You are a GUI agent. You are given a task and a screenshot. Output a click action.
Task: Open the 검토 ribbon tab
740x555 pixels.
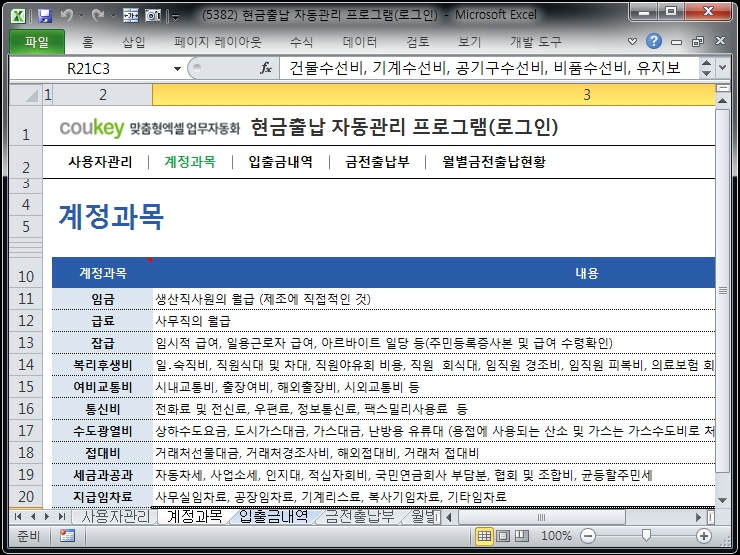tap(418, 42)
